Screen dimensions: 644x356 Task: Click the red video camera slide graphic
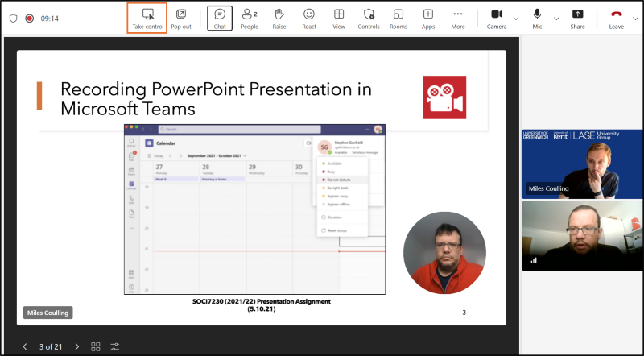click(444, 97)
